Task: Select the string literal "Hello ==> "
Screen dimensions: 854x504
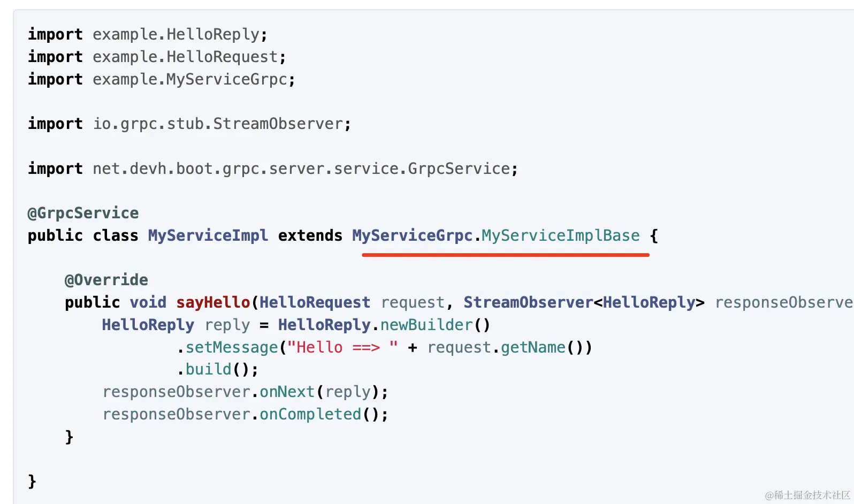Action: tap(342, 347)
